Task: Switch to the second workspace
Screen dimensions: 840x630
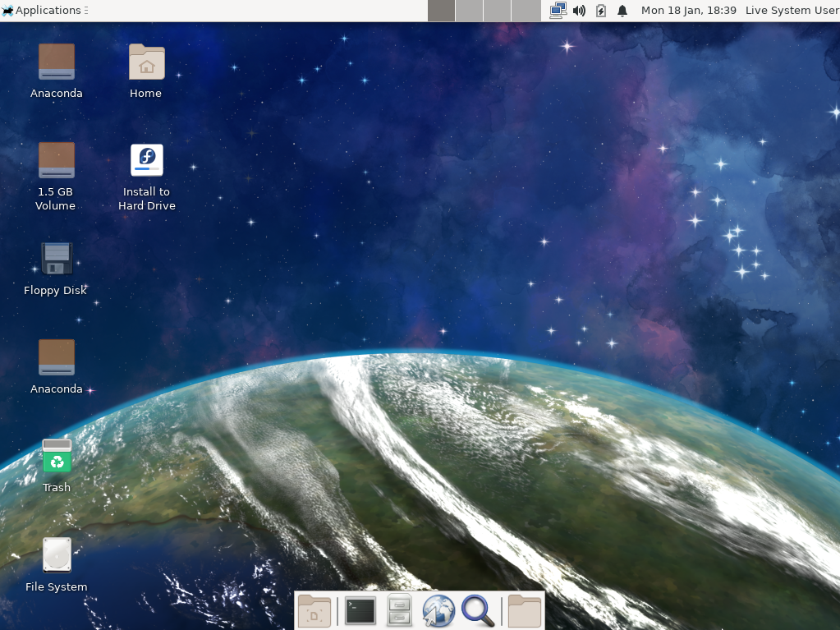Action: click(x=470, y=11)
